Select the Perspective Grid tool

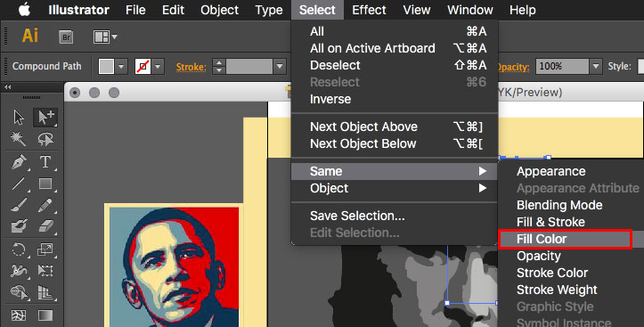(x=45, y=292)
